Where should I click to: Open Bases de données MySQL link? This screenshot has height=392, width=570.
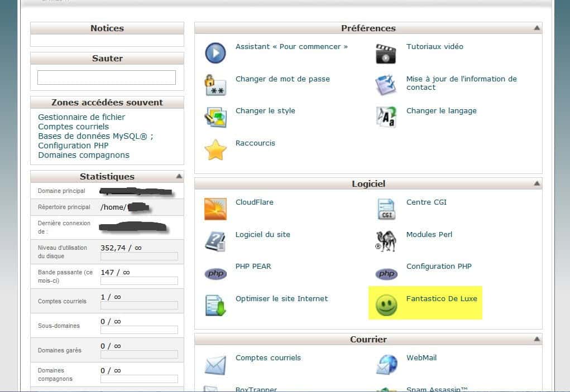click(x=95, y=135)
